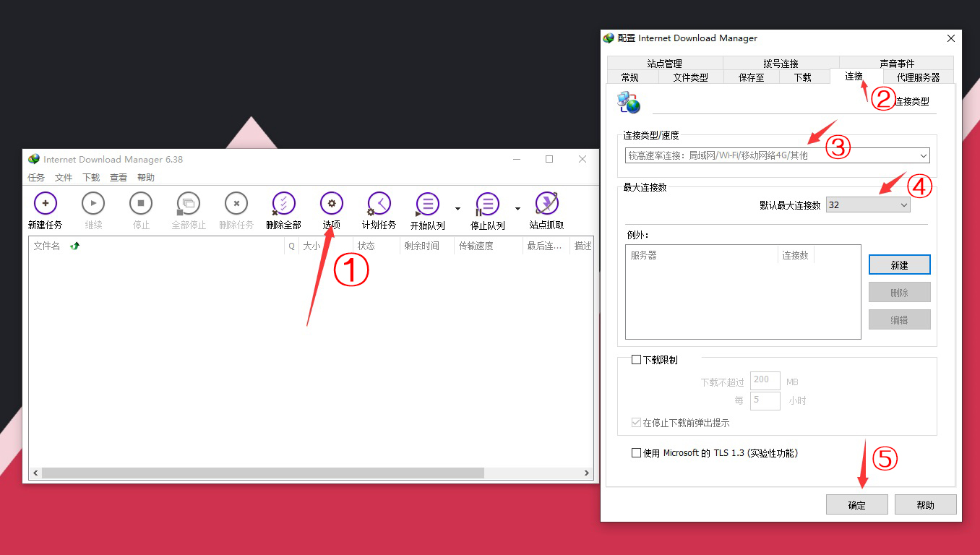Click the 删除全部 (Delete All) icon

(283, 203)
